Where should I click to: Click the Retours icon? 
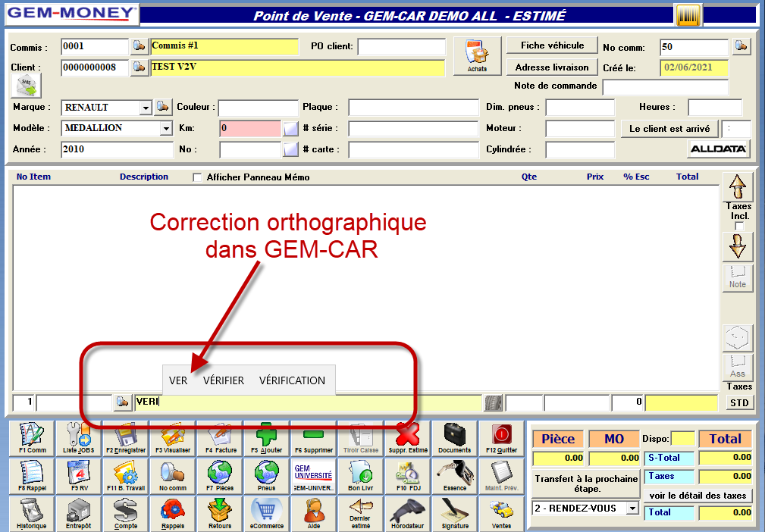point(220,514)
